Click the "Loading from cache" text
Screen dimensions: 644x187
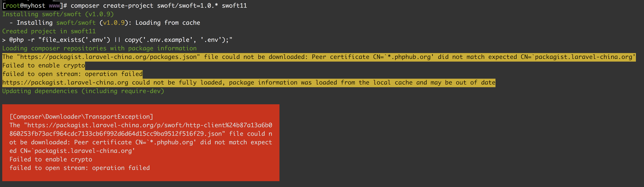point(167,23)
